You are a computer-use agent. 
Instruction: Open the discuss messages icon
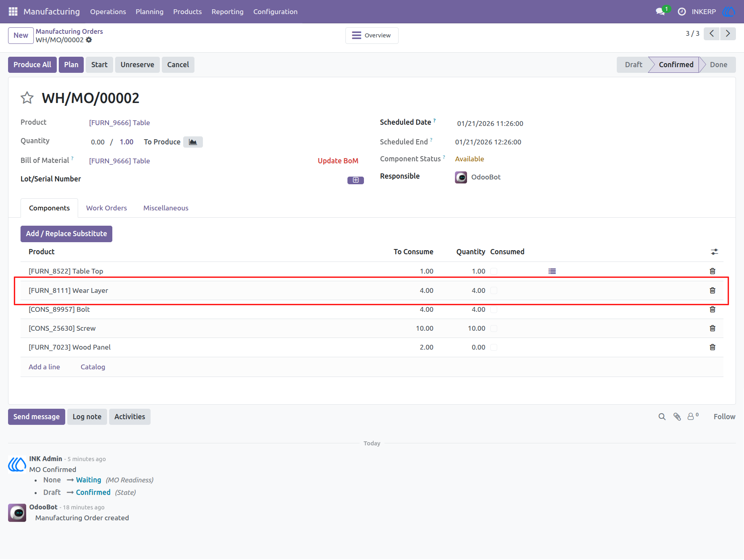[660, 12]
